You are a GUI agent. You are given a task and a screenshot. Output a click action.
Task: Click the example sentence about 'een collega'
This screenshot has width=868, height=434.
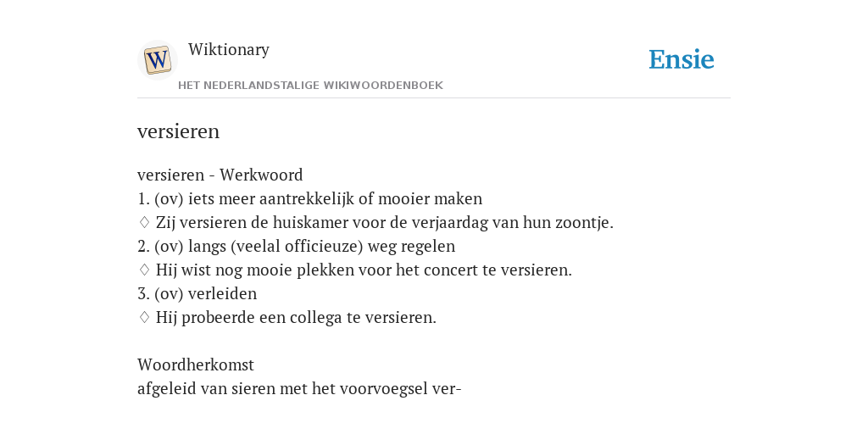(x=296, y=318)
